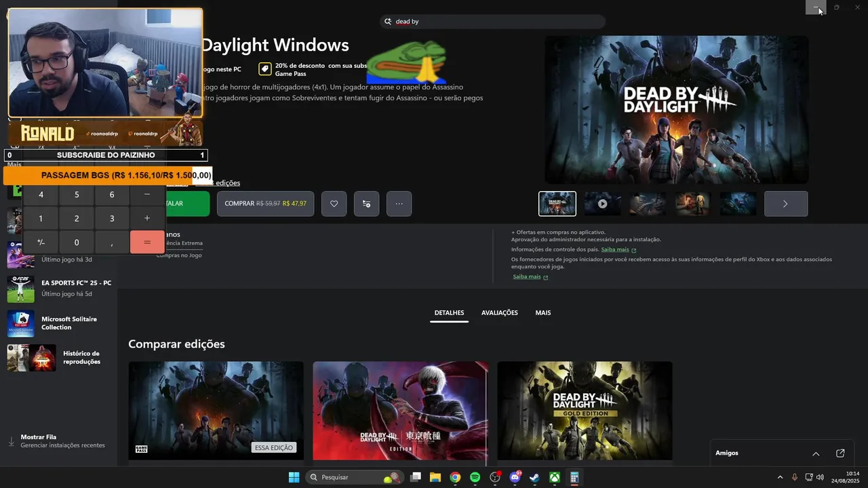This screenshot has height=488, width=868.
Task: Click the add-to-queue list icon button
Action: coord(366,203)
